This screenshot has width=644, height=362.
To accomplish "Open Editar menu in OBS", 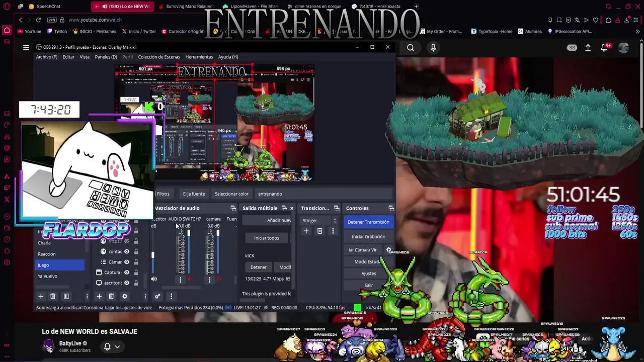I will point(68,57).
